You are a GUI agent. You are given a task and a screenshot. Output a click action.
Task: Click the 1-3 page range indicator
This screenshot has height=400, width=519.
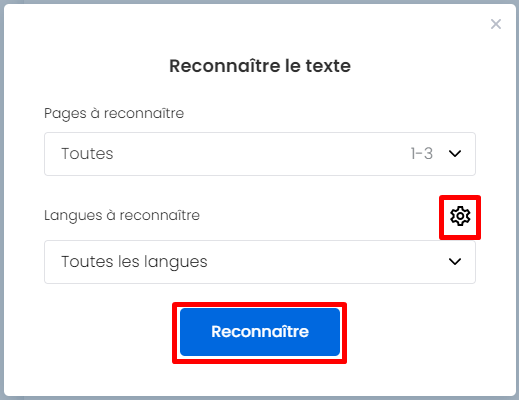[422, 154]
